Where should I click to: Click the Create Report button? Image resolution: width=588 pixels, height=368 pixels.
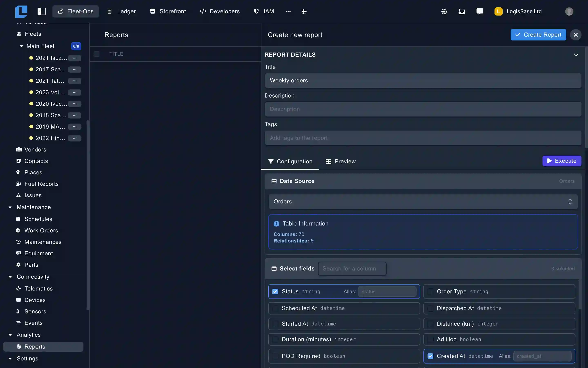coord(538,35)
